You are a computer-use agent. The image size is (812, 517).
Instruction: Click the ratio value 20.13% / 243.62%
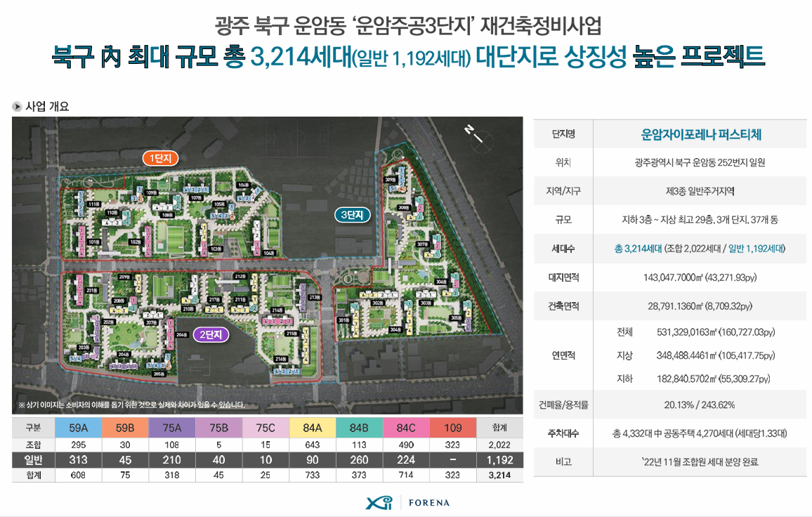[700, 405]
